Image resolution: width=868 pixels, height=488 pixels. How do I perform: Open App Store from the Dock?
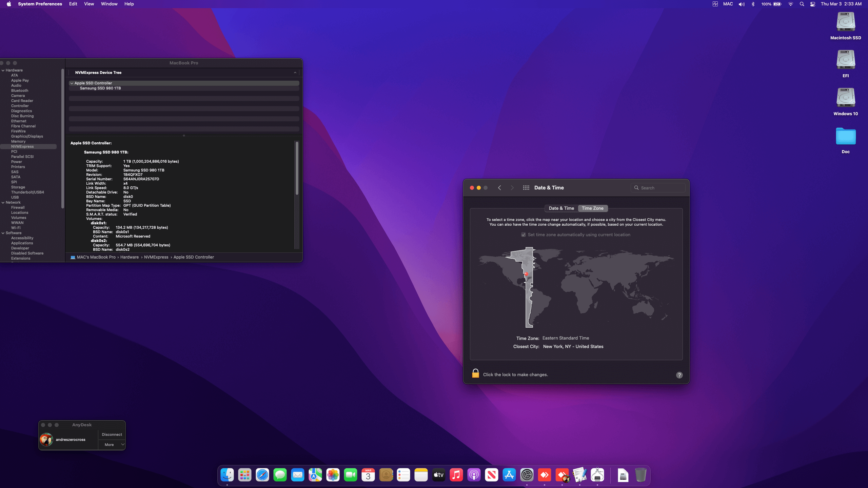tap(509, 475)
